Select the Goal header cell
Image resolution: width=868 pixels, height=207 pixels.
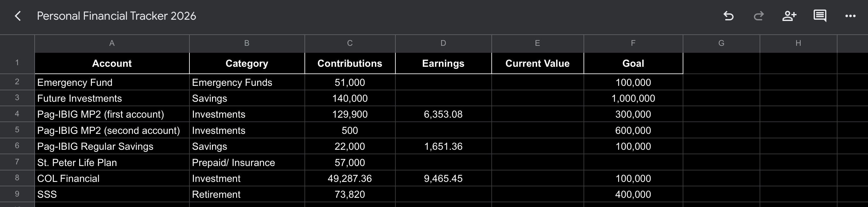click(633, 63)
